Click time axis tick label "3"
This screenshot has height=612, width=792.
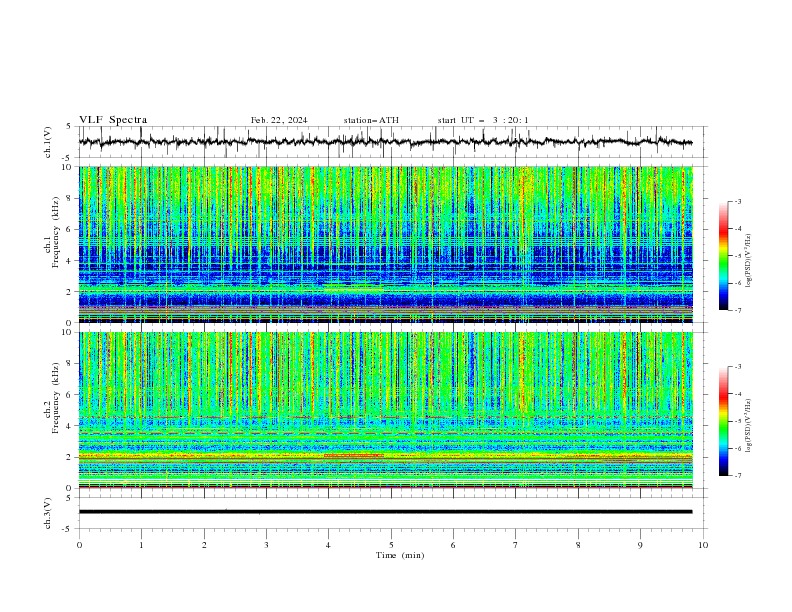[x=266, y=545]
